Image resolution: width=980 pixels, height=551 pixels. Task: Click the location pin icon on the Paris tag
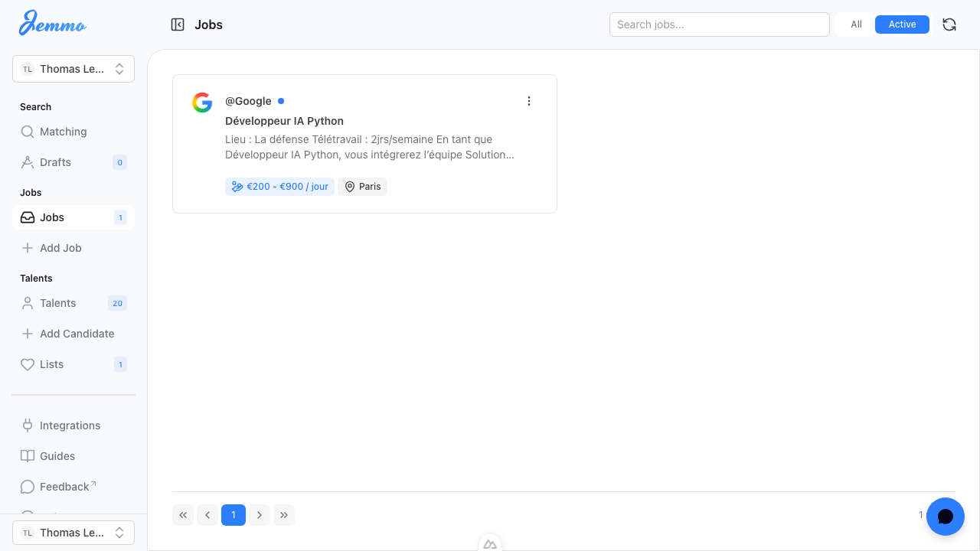tap(349, 187)
